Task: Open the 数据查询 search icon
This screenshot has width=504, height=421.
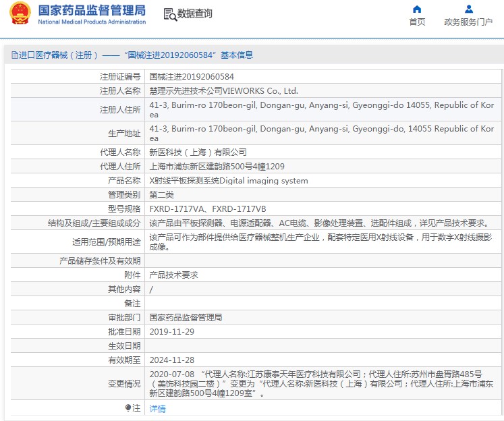Action: [170, 14]
